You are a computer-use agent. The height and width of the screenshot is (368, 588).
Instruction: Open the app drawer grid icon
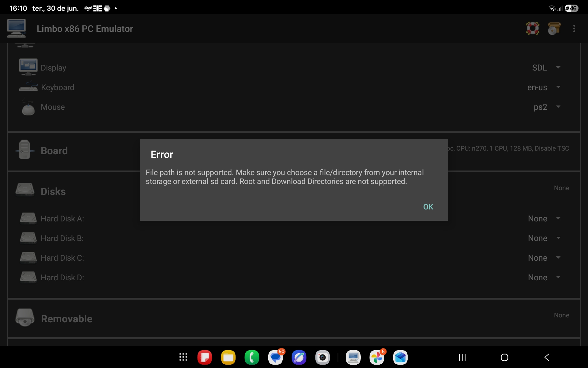pyautogui.click(x=183, y=357)
